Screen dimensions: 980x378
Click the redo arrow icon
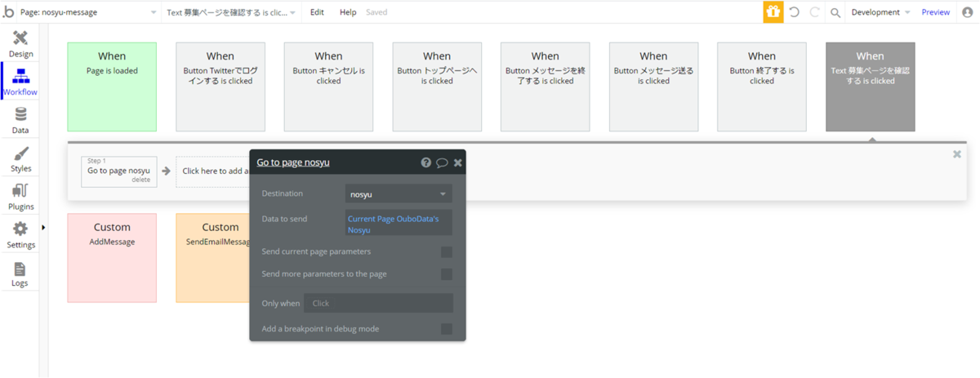814,12
